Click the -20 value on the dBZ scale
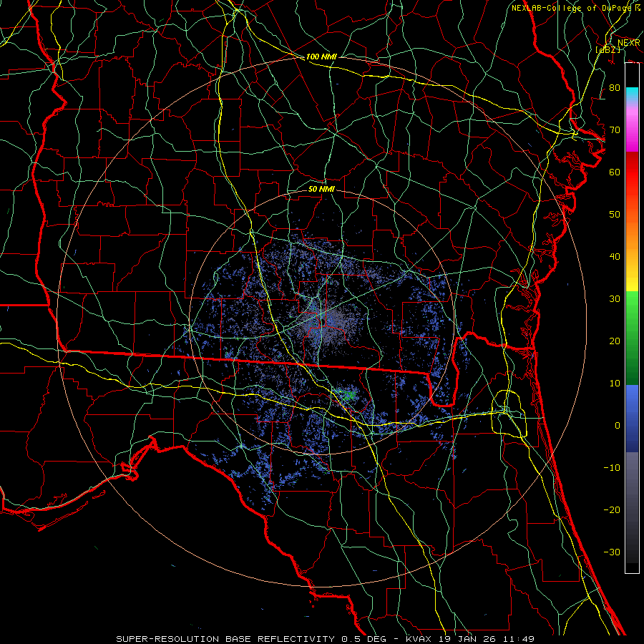The height and width of the screenshot is (644, 644). pos(612,509)
